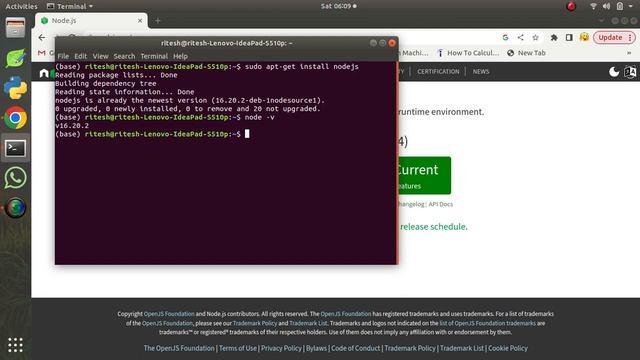The width and height of the screenshot is (640, 360).
Task: Open the 'How To Calcul...' bookmark
Action: (x=468, y=53)
